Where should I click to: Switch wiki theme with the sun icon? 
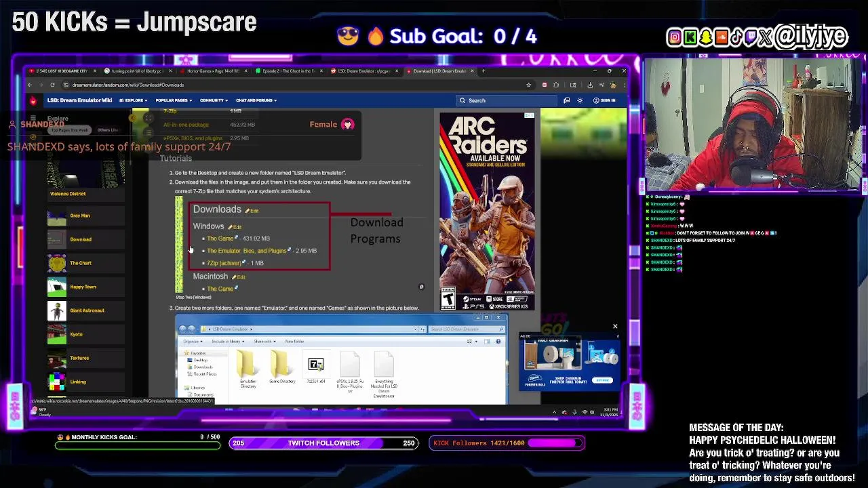pyautogui.click(x=580, y=100)
